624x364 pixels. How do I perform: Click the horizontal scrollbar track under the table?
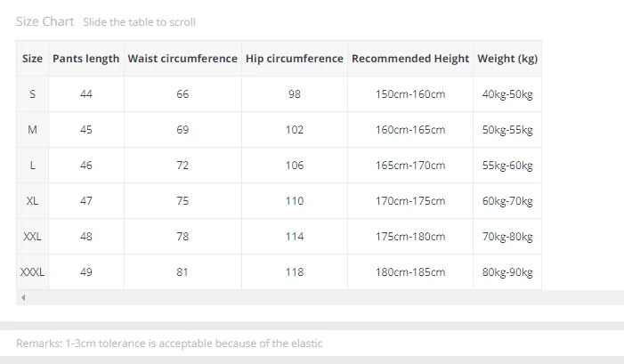[x=320, y=297]
